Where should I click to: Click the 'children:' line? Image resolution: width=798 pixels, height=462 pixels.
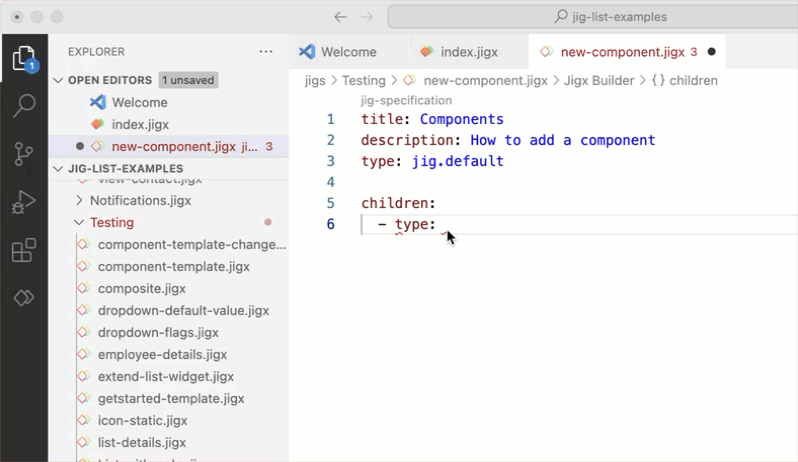(398, 203)
